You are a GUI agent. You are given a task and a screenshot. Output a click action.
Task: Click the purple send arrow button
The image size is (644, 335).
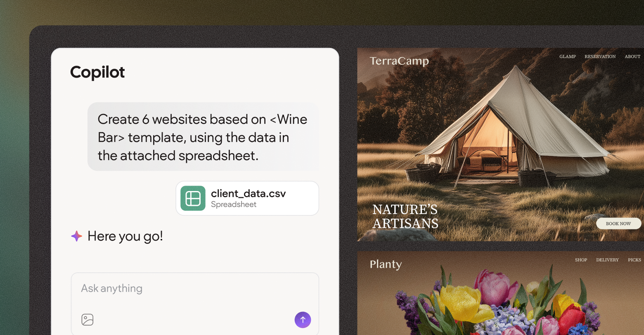pyautogui.click(x=303, y=320)
